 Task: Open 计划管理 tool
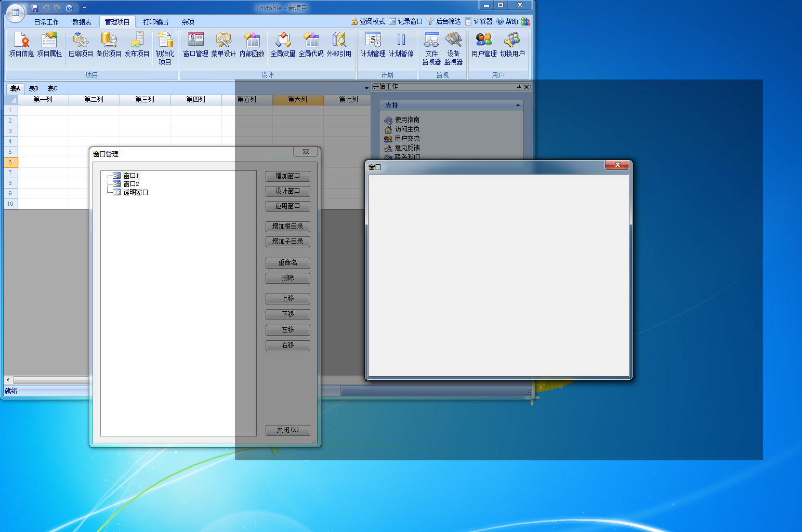coord(373,45)
